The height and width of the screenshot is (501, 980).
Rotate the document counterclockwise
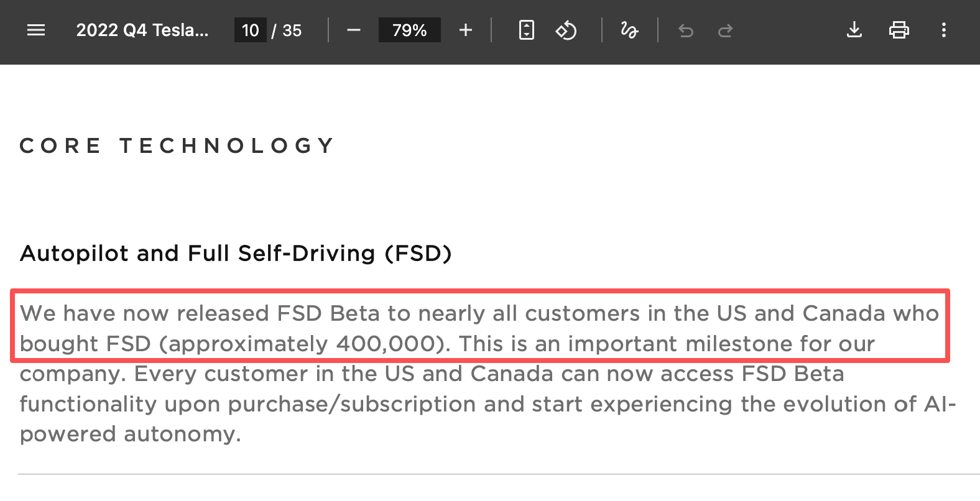tap(566, 30)
